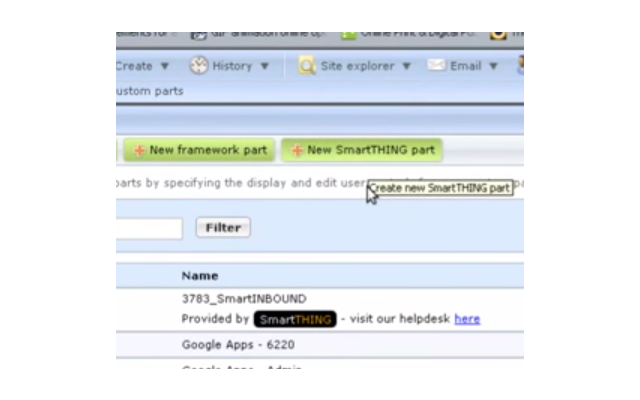Open the Email menu
Screen dimensions: 640x400
point(463,66)
